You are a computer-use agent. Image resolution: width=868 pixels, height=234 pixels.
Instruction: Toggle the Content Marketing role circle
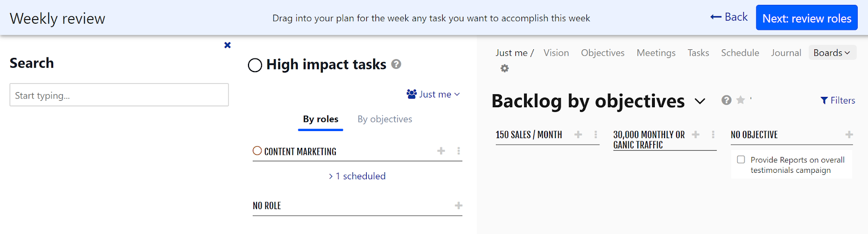tap(257, 151)
